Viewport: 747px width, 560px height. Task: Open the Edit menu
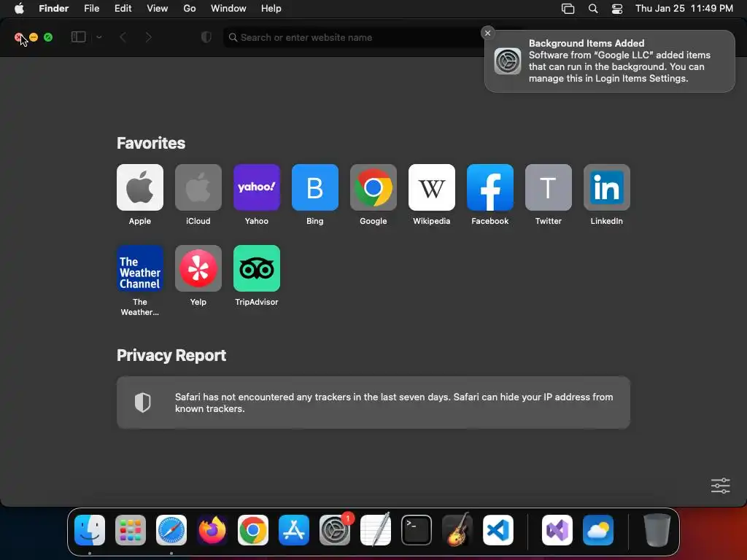pyautogui.click(x=123, y=9)
